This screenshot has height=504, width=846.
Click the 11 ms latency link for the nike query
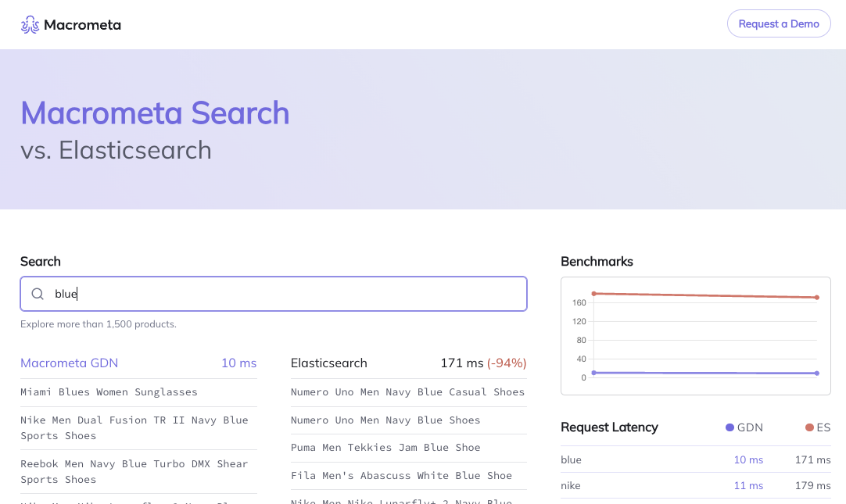pos(748,485)
